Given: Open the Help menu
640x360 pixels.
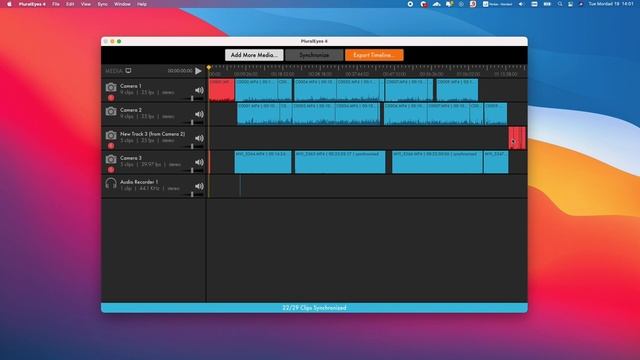Looking at the screenshot, I should (142, 4).
